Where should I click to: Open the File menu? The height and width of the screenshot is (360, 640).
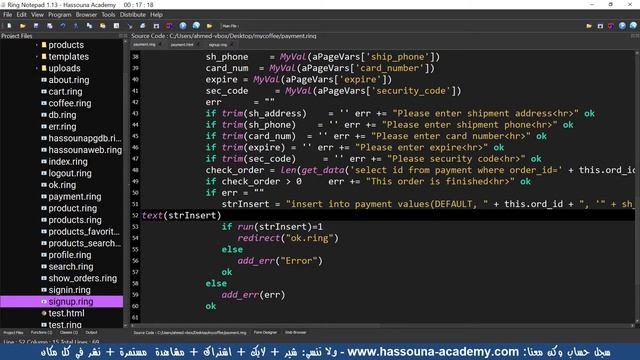point(8,15)
